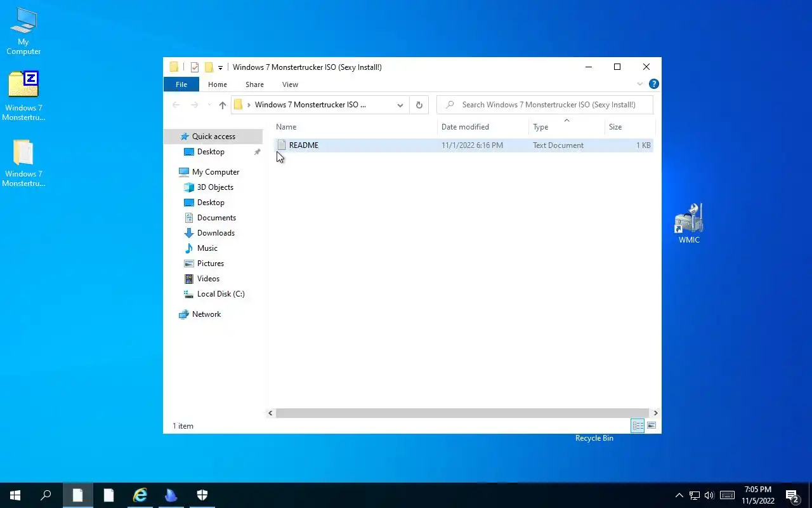Open the View ribbon tab
The width and height of the screenshot is (812, 508).
tap(290, 84)
